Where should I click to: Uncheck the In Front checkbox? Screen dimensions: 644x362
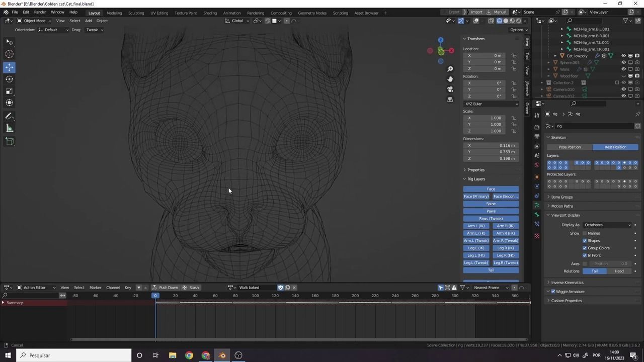point(585,255)
